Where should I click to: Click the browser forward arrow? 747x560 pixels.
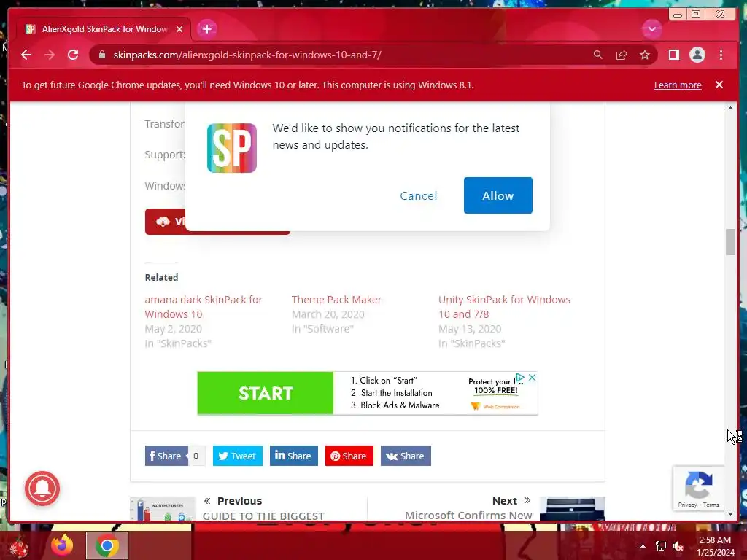click(50, 55)
